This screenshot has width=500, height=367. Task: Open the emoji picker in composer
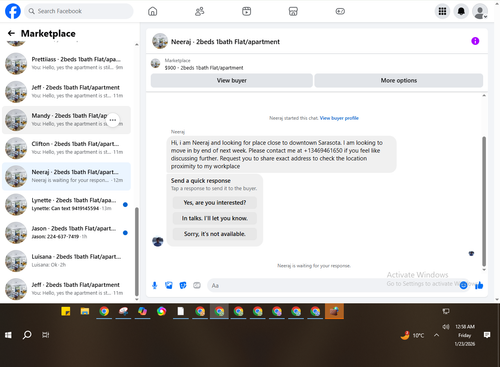click(x=463, y=285)
